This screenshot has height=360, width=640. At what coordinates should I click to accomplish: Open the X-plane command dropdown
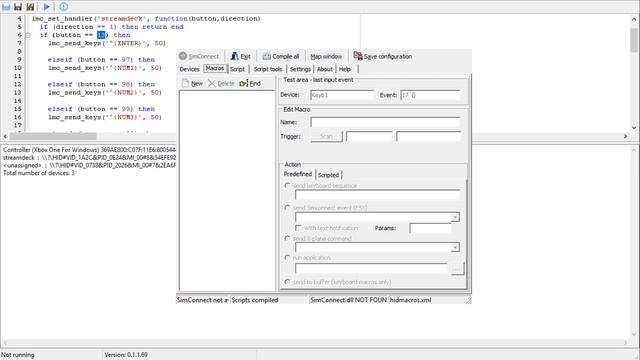(x=455, y=247)
